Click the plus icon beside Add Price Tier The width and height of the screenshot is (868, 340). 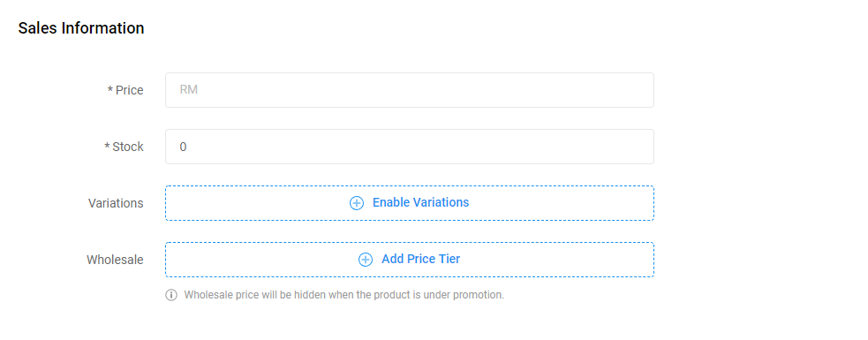[x=366, y=260]
